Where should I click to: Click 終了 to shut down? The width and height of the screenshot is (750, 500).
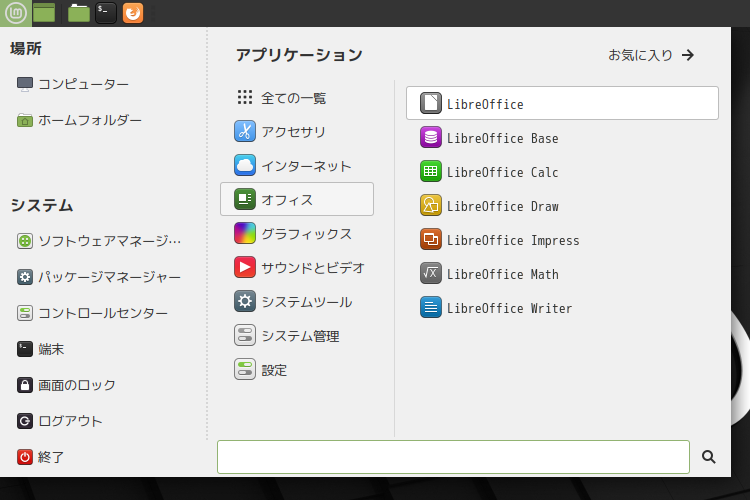tap(41, 457)
